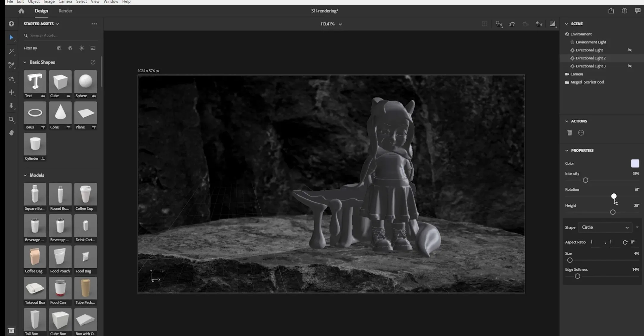The width and height of the screenshot is (644, 336).
Task: Open the light Color swatch
Action: [635, 164]
